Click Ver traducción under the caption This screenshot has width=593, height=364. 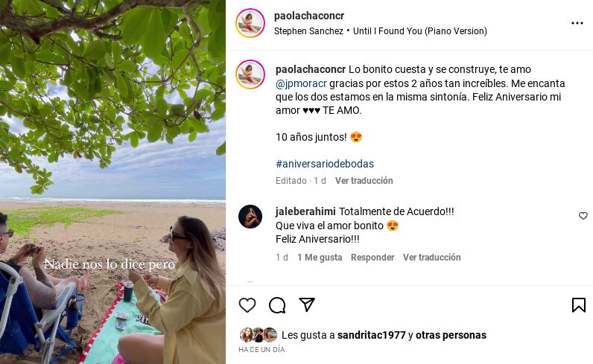tap(364, 181)
